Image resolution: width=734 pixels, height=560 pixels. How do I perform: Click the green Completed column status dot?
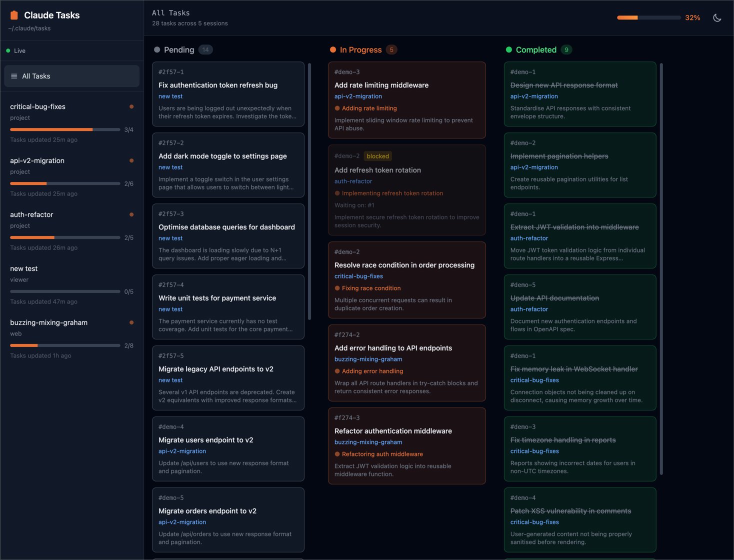[x=509, y=50]
